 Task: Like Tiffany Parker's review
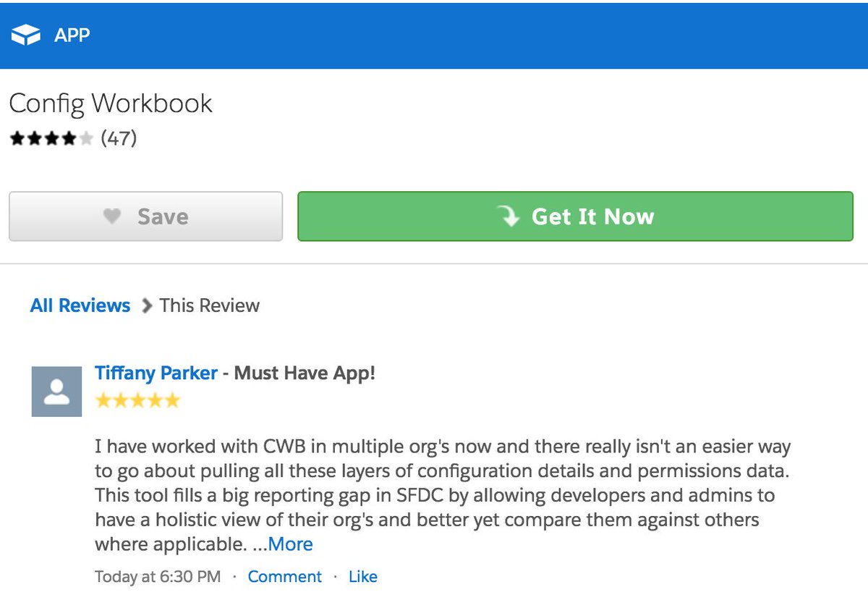363,577
